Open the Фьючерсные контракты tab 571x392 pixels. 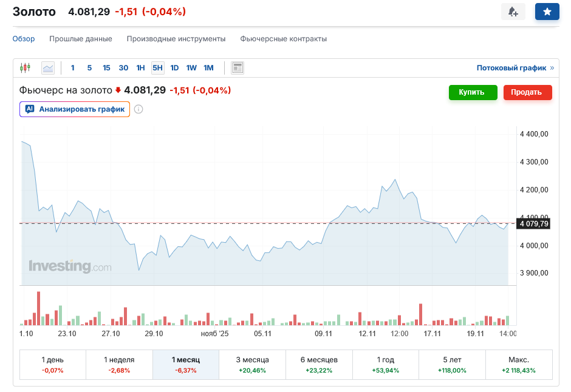(x=283, y=39)
